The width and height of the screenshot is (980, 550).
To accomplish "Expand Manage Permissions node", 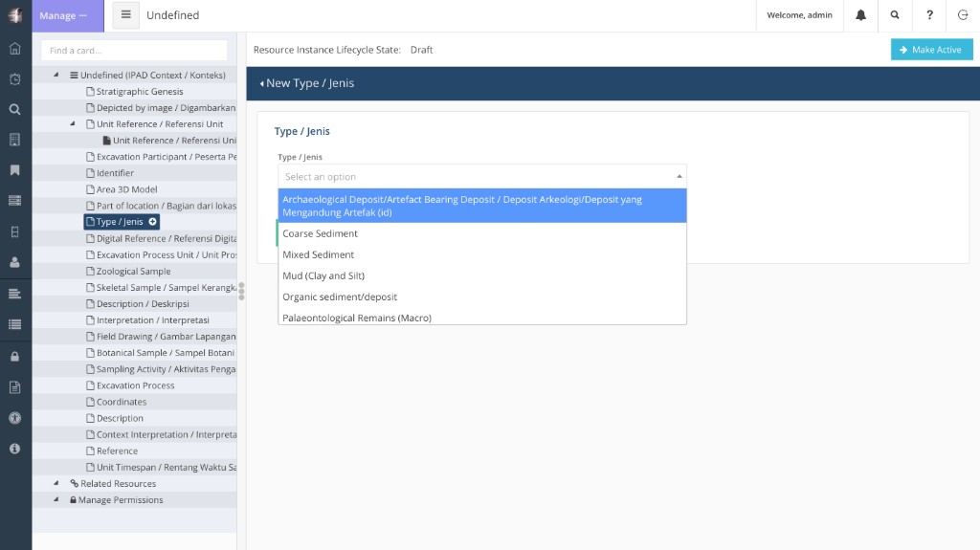I will coord(56,499).
